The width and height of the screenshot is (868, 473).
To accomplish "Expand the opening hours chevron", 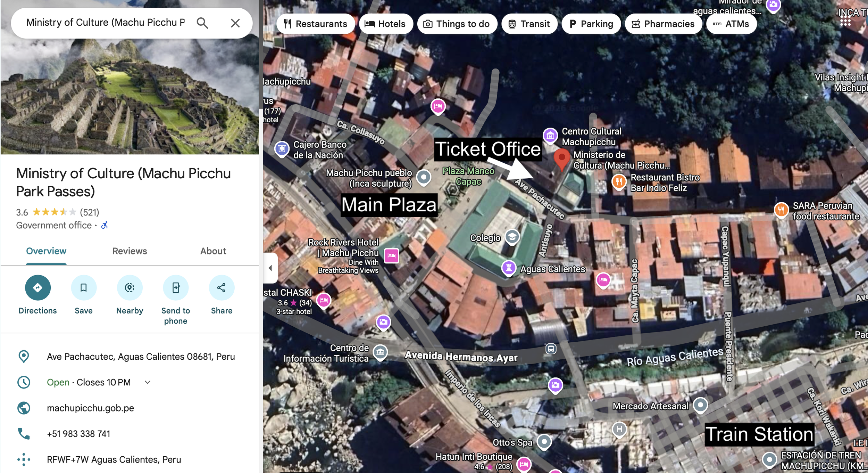I will (148, 382).
